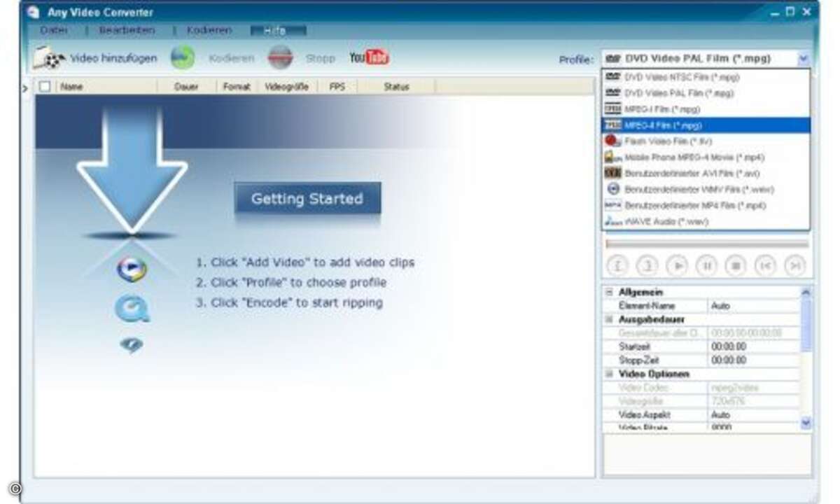Collapse the Ausgabedauer property group
The width and height of the screenshot is (840, 504).
coord(609,319)
